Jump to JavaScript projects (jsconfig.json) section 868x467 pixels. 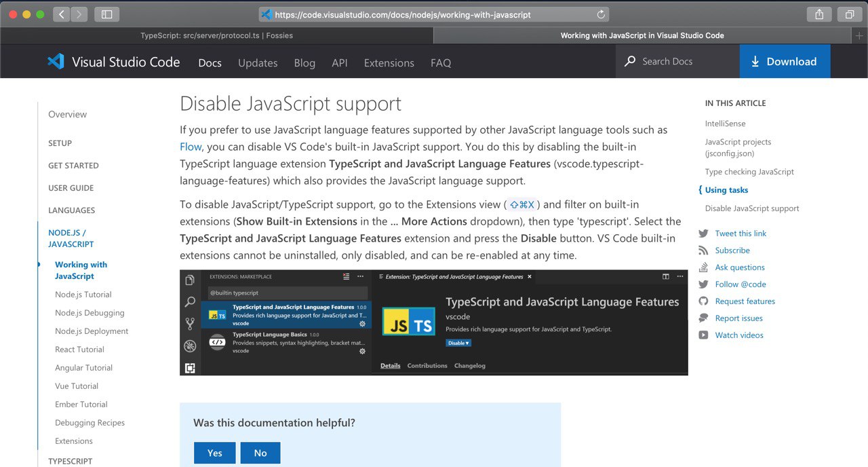pos(738,148)
